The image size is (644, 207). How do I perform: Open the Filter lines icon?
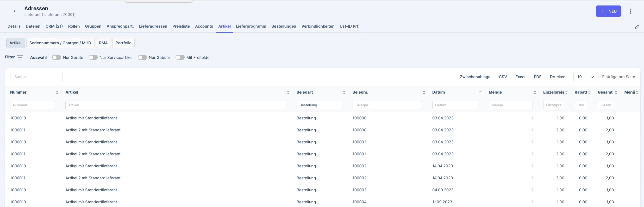(20, 57)
